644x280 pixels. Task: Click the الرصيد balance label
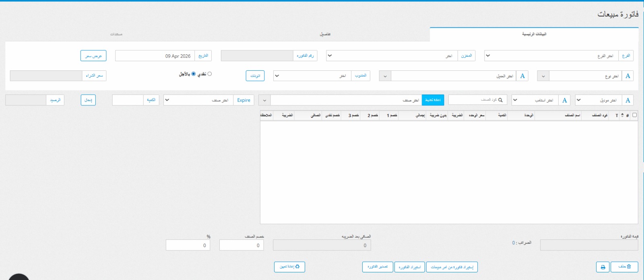(x=55, y=100)
